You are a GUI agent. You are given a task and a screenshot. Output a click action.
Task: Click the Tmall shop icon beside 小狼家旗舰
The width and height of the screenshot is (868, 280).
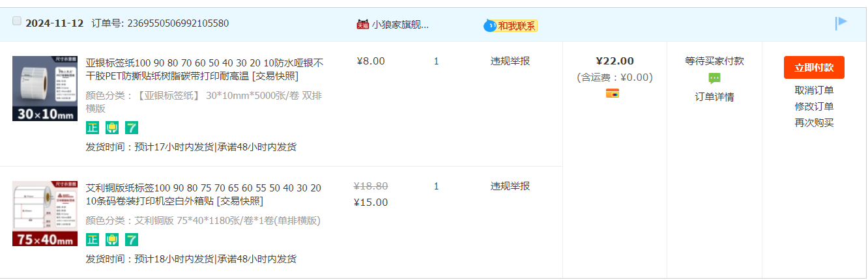click(363, 24)
